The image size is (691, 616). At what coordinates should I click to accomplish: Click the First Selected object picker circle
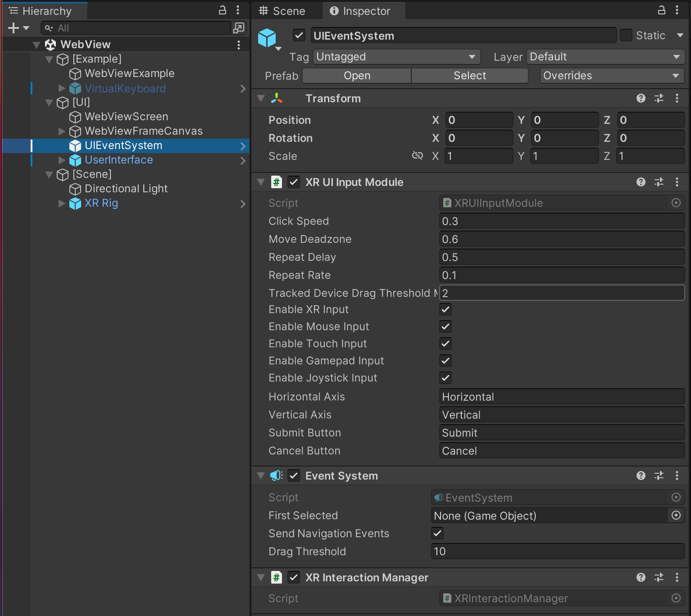tap(676, 516)
